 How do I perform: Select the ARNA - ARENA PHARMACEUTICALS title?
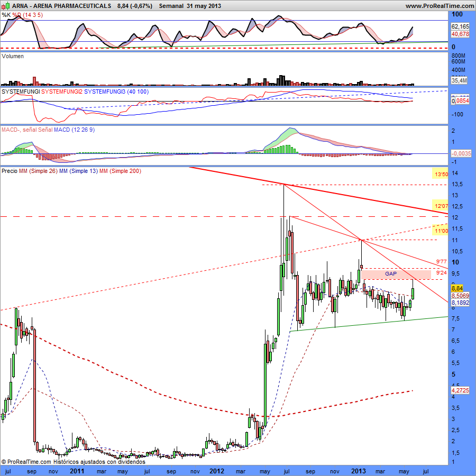click(62, 6)
